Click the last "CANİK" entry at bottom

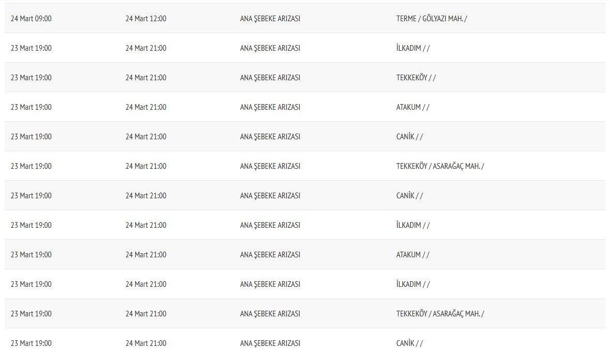pyautogui.click(x=410, y=343)
